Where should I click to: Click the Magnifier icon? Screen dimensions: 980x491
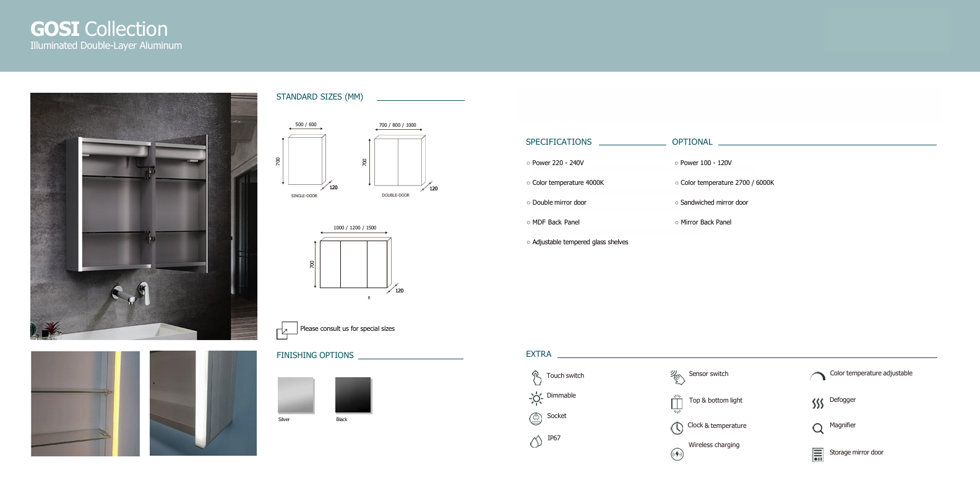(x=817, y=428)
